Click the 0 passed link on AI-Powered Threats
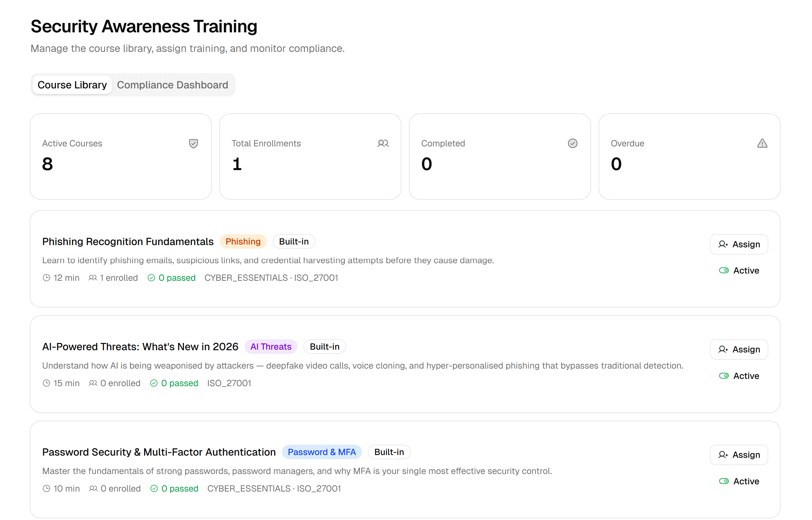 point(180,383)
